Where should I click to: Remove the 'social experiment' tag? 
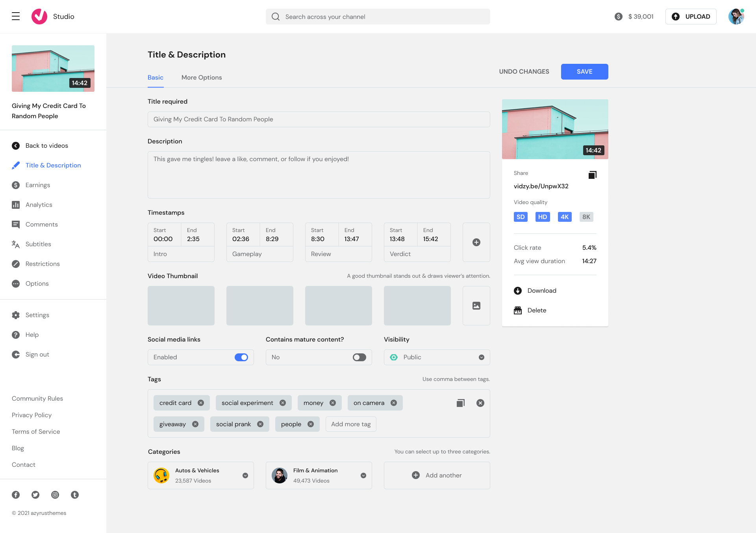pyautogui.click(x=283, y=403)
